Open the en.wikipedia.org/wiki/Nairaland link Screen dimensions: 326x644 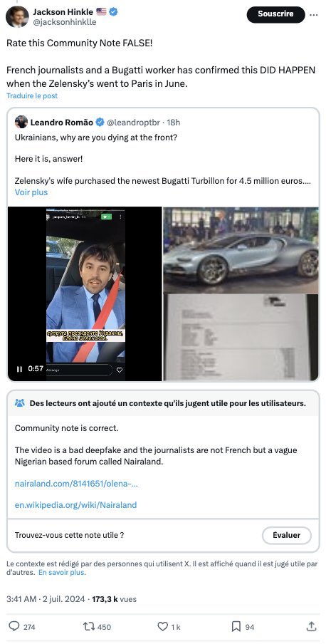(75, 505)
